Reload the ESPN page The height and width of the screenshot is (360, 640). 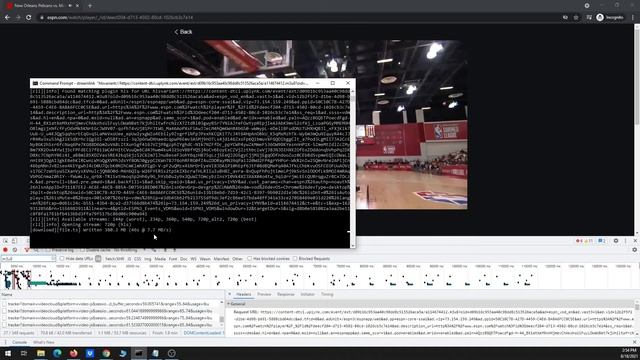29,18
